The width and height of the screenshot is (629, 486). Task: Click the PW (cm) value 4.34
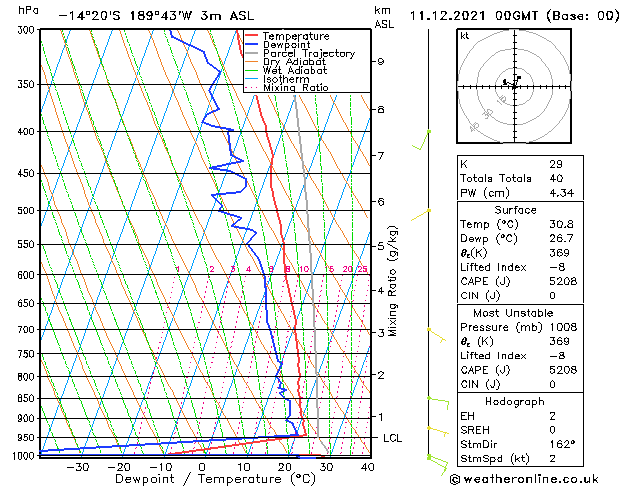pyautogui.click(x=562, y=193)
